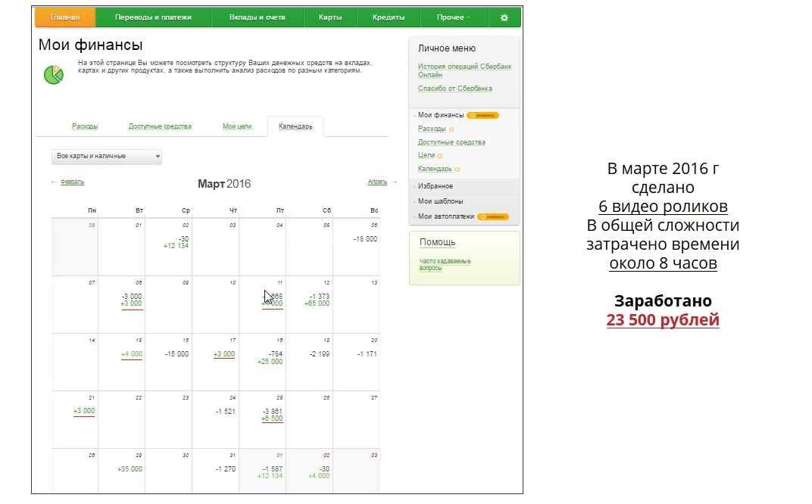Open Переводы и платежи menu

pos(153,17)
